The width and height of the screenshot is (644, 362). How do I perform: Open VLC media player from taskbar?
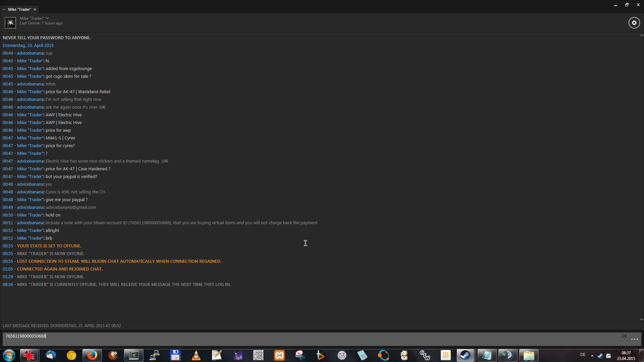[196, 355]
